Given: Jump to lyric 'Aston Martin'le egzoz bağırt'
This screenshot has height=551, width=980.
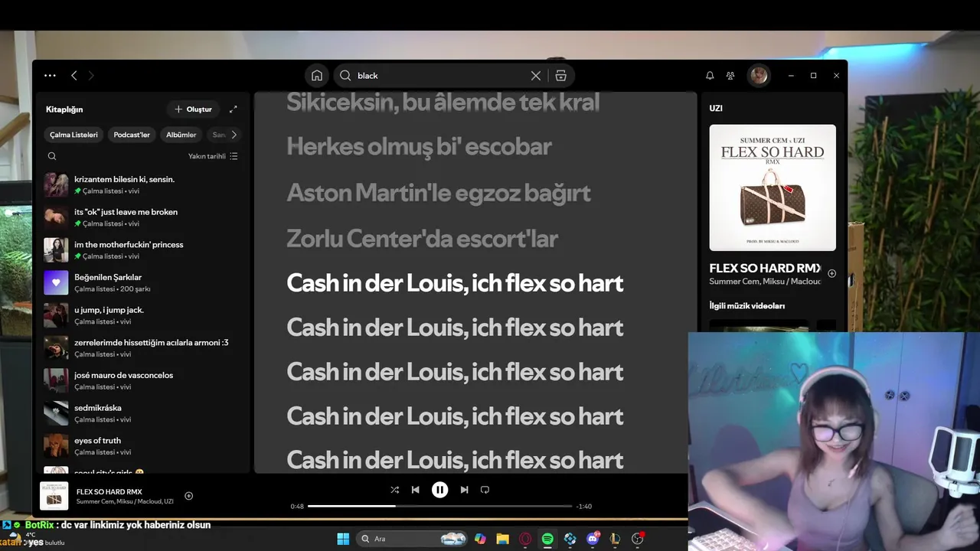Looking at the screenshot, I should click(x=439, y=193).
